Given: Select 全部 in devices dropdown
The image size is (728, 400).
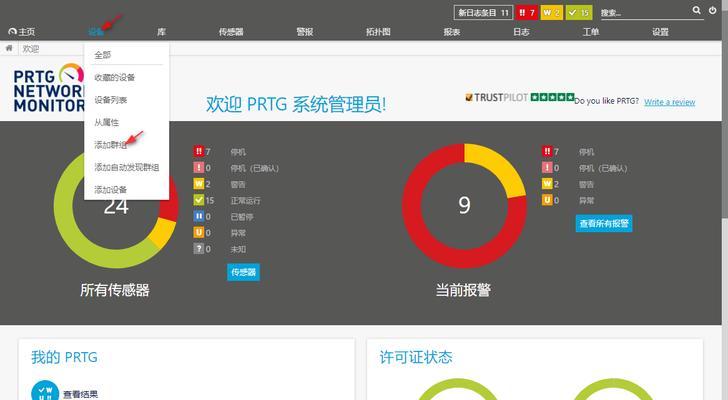Looking at the screenshot, I should [x=103, y=55].
